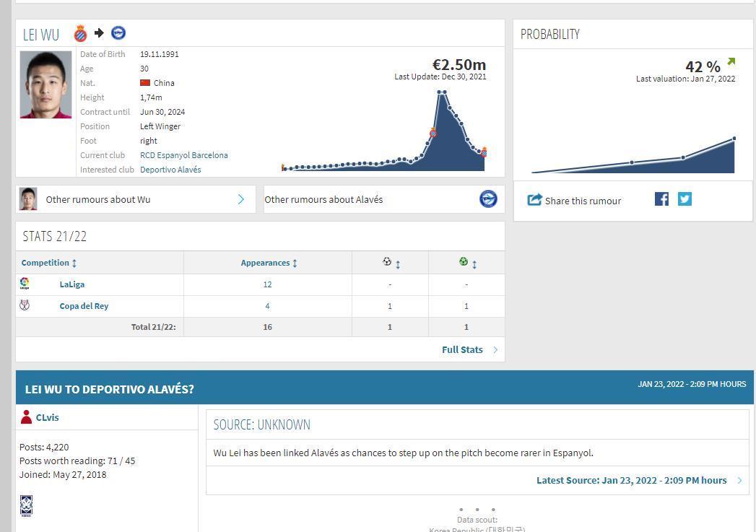The height and width of the screenshot is (532, 756).
Task: Open Full Stats link
Action: 462,350
